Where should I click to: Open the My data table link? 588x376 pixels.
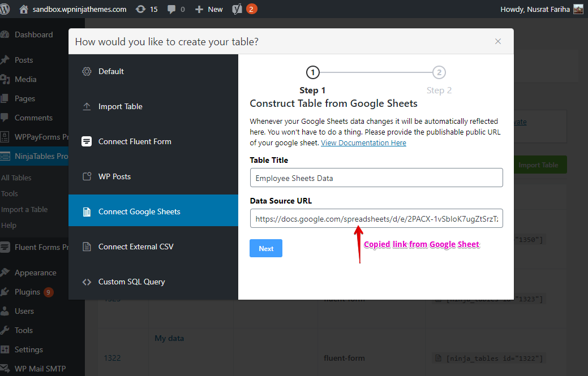(x=169, y=338)
